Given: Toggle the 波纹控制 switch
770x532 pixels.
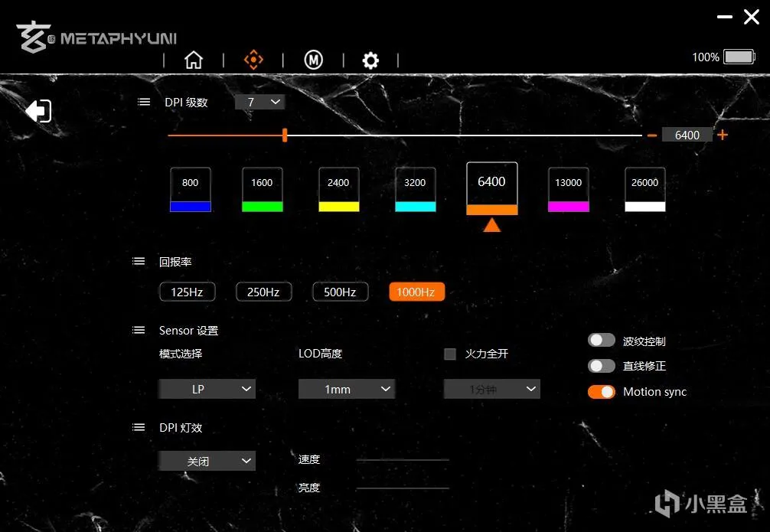Looking at the screenshot, I should point(602,340).
